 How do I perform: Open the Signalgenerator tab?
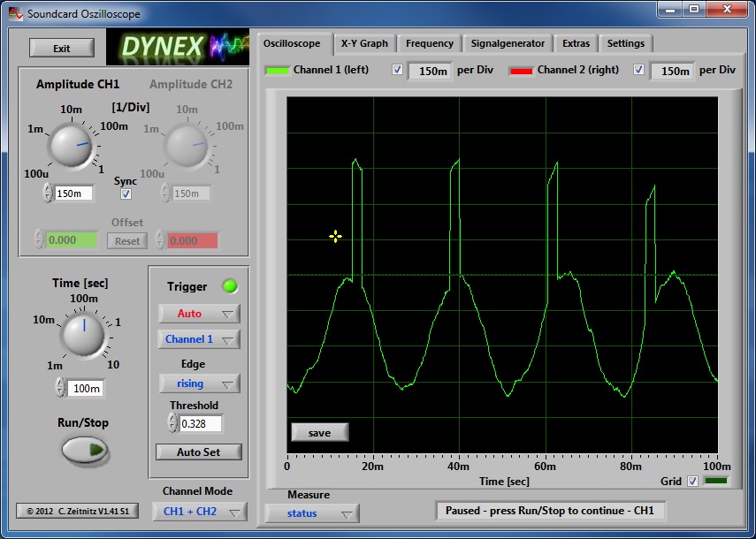point(508,43)
